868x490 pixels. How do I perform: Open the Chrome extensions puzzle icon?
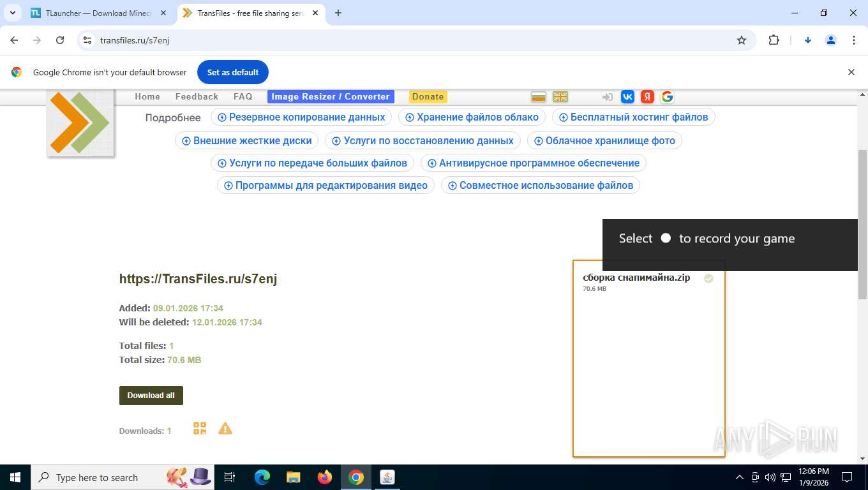[774, 40]
